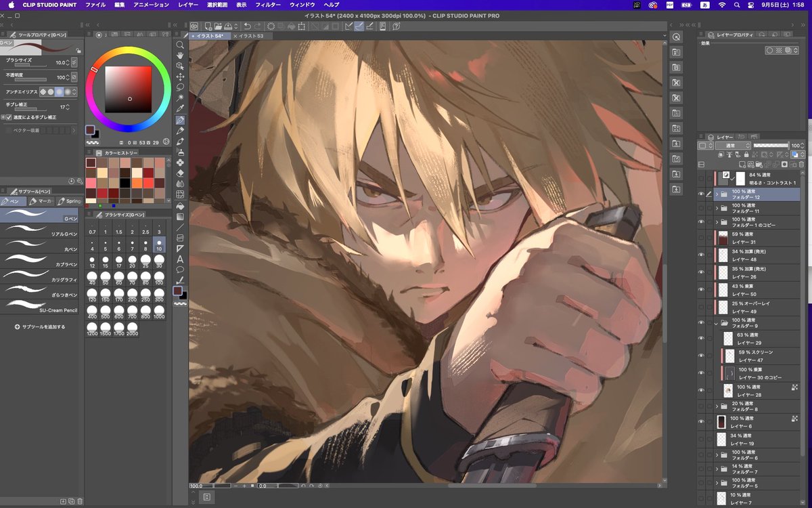Select the Hand move-canvas tool
Screen dimensions: 812x508
point(181,56)
